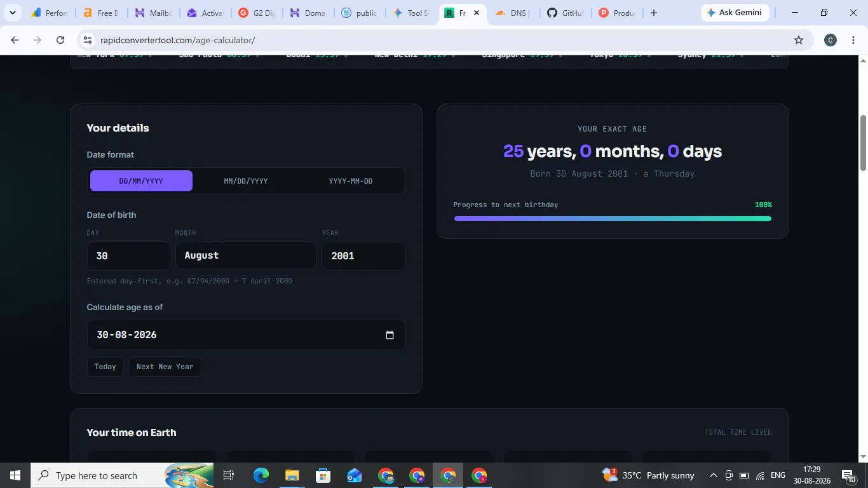Image resolution: width=868 pixels, height=488 pixels.
Task: Click the Calculate age as of date field
Action: pos(246,335)
